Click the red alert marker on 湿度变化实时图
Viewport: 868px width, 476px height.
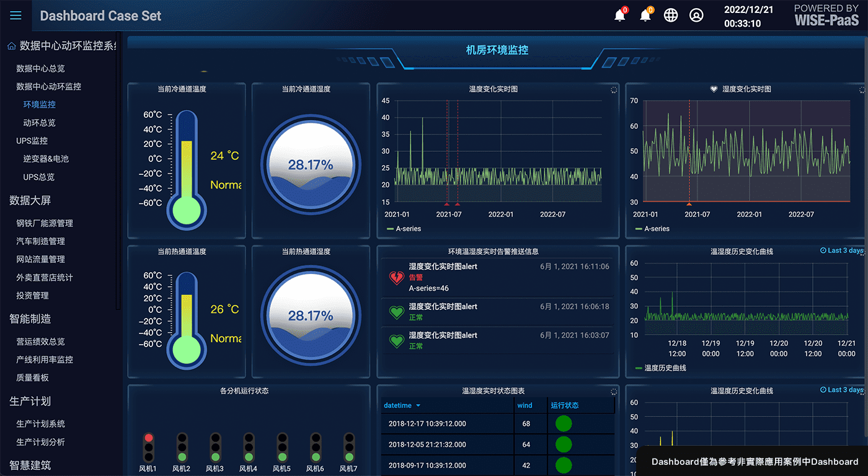click(689, 203)
